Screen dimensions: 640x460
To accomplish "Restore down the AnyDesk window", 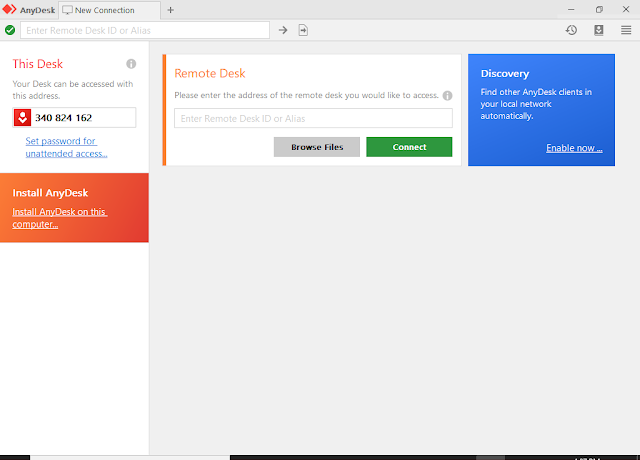I will (599, 9).
